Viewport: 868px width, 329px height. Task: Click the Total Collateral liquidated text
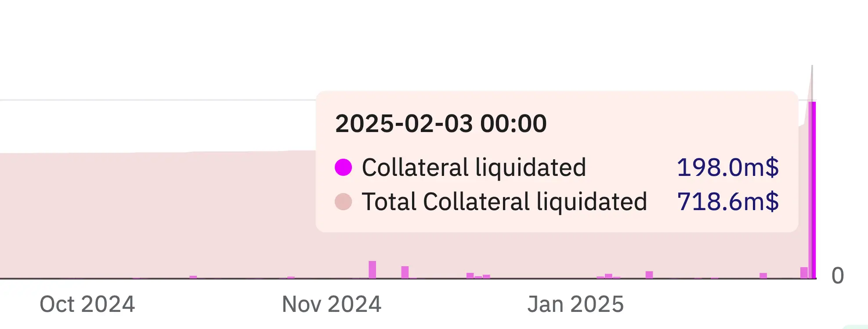click(504, 202)
